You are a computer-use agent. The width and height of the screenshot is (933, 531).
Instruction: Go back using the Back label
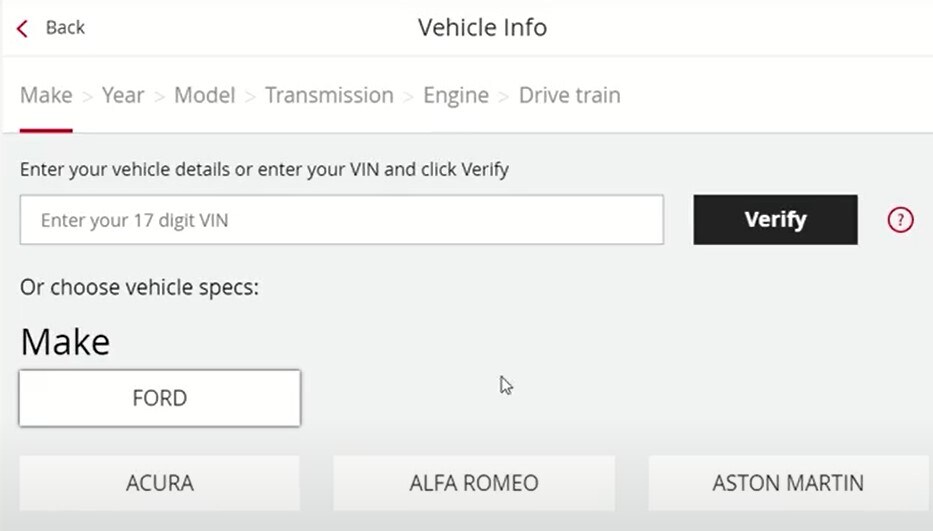click(65, 27)
